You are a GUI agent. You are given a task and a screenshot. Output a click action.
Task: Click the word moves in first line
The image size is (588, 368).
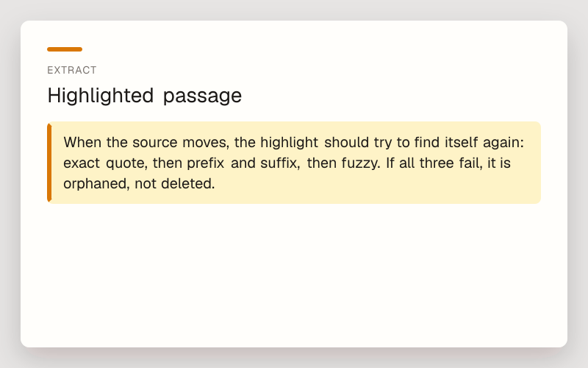(x=205, y=143)
